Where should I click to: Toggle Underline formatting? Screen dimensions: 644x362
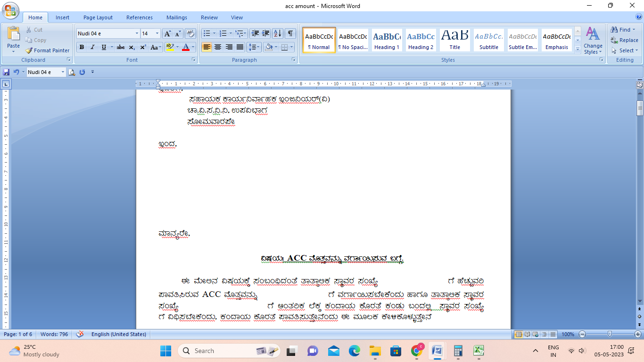[x=103, y=47]
